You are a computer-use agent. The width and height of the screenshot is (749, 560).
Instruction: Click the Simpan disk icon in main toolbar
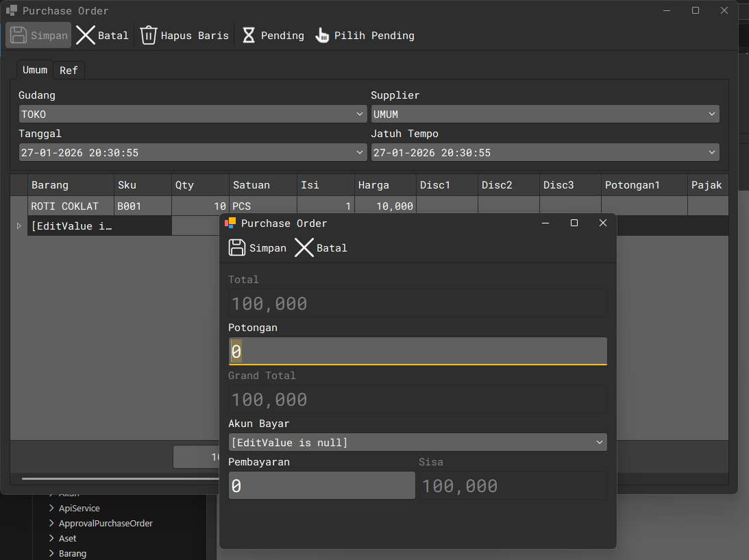tap(19, 36)
